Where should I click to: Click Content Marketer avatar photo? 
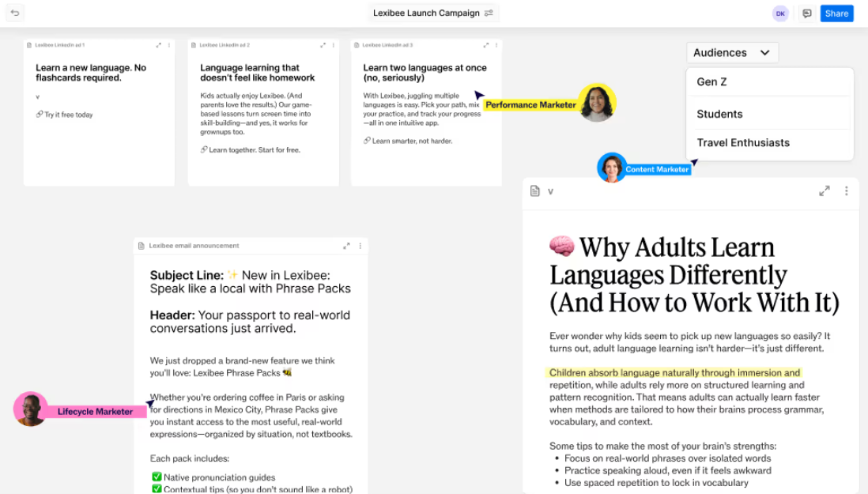tap(611, 168)
